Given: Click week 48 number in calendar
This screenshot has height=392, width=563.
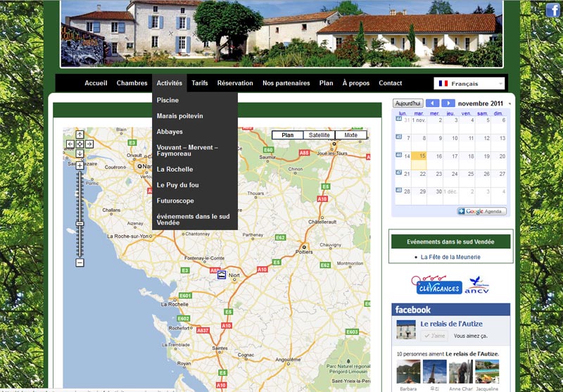Looking at the screenshot, I should (398, 190).
